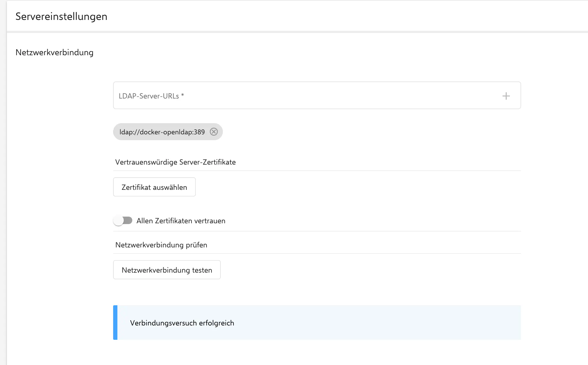The width and height of the screenshot is (588, 365).
Task: Click the gray track of the certificate trust switch
Action: pyautogui.click(x=129, y=220)
